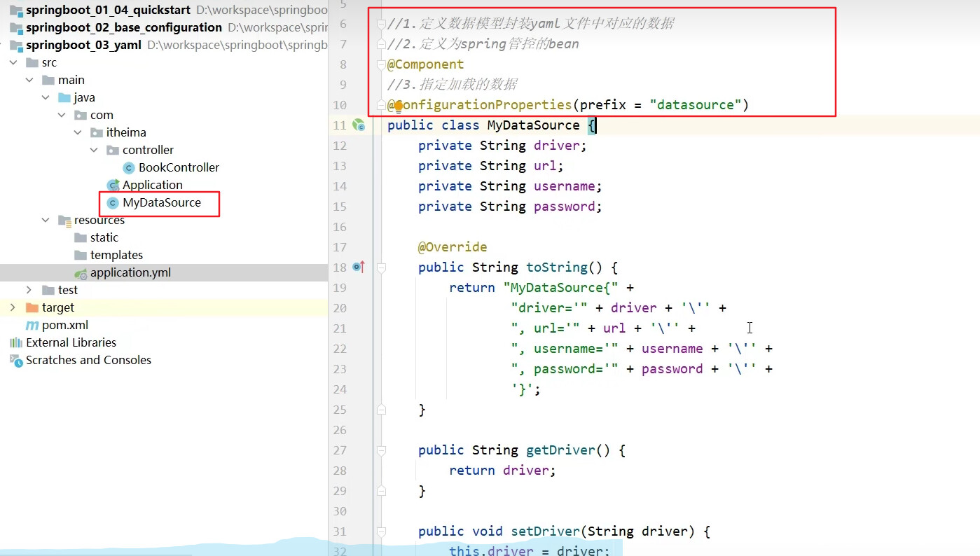The height and width of the screenshot is (556, 980).
Task: Collapse the main folder
Action: 29,80
